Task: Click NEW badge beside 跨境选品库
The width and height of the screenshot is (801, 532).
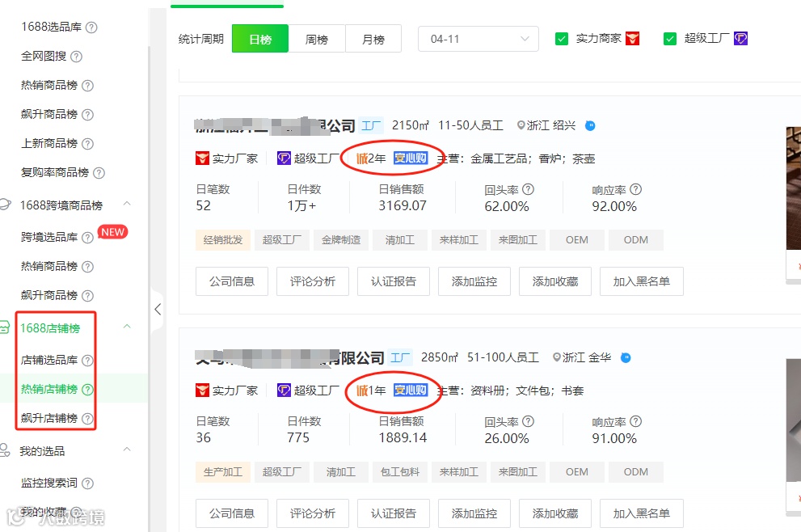Action: click(x=112, y=233)
